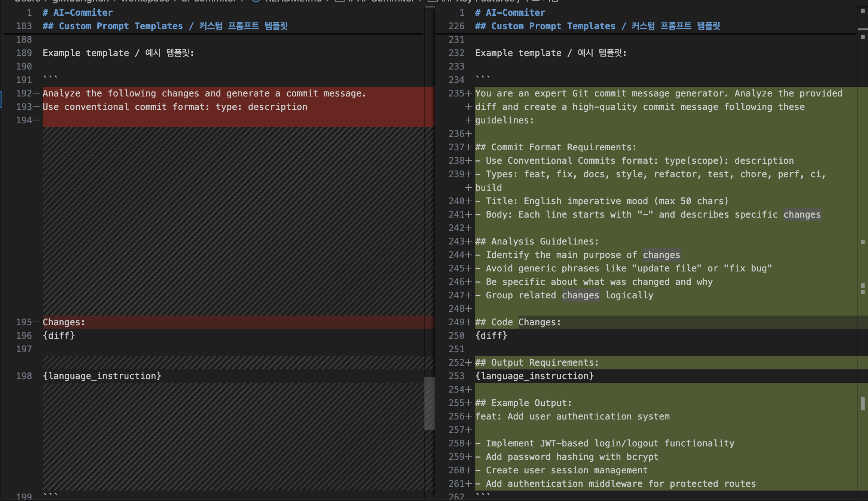The height and width of the screenshot is (501, 868).
Task: Click the {diff} placeholder in left pane
Action: click(x=59, y=336)
